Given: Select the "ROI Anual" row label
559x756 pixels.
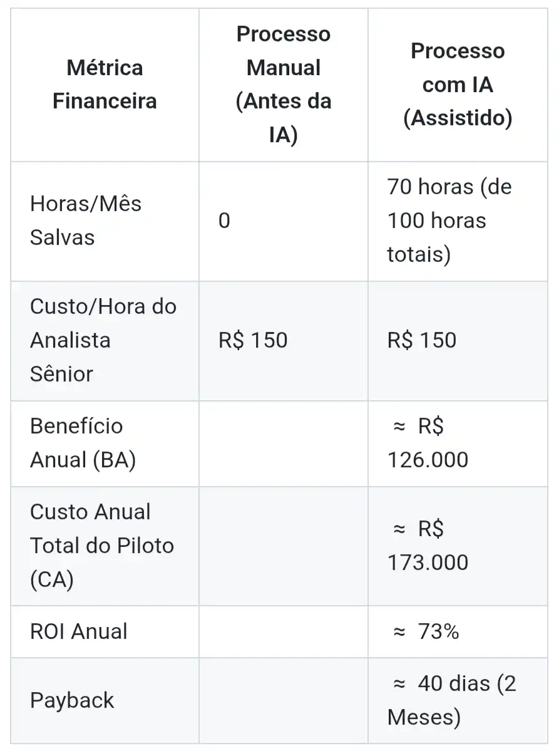Looking at the screenshot, I should tap(79, 631).
